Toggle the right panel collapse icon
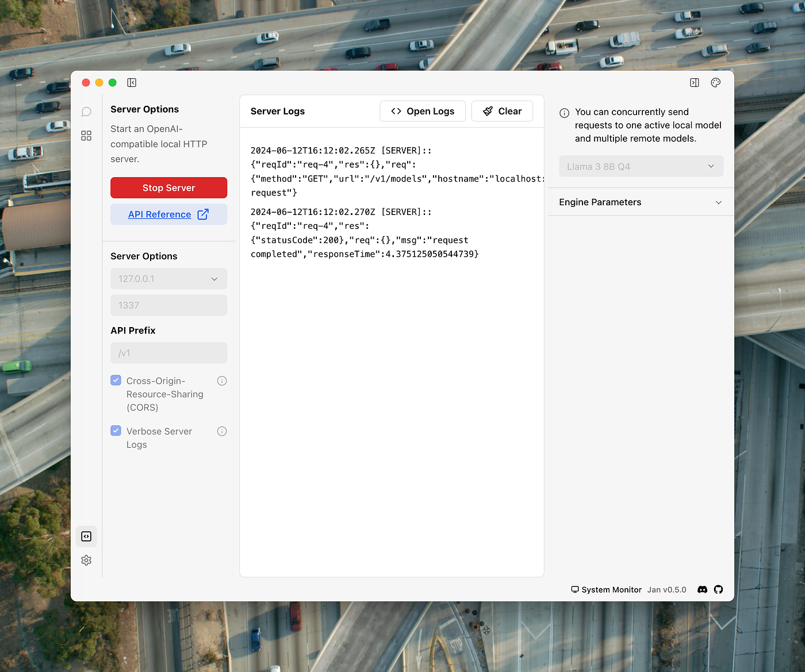 click(695, 83)
